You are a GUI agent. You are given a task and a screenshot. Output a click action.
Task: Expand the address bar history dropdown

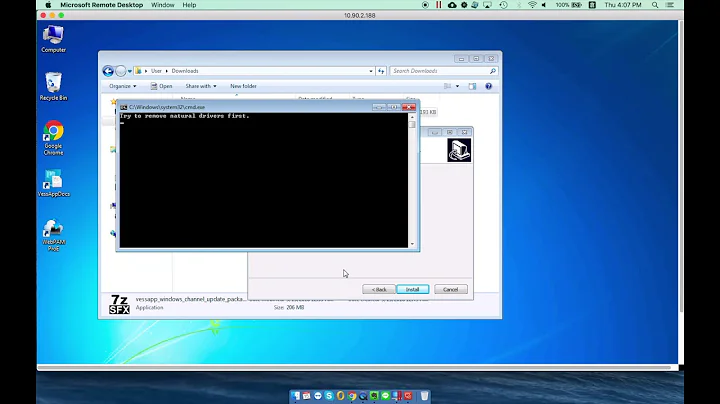click(371, 71)
